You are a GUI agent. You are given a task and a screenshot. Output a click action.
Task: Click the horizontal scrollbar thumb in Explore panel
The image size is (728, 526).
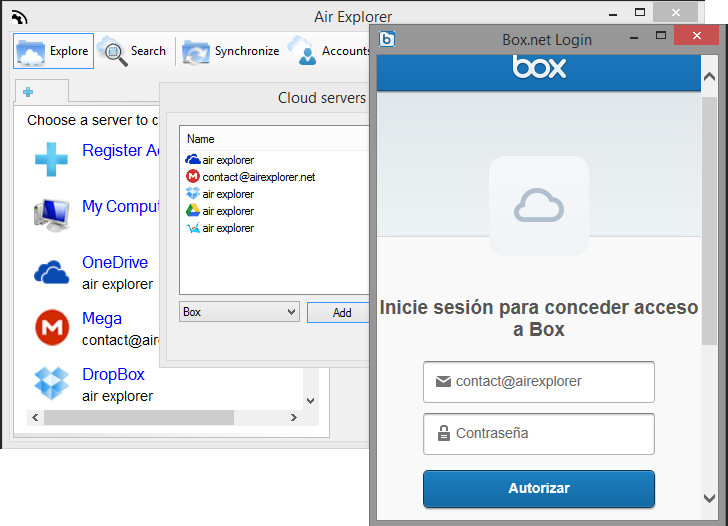tap(139, 417)
